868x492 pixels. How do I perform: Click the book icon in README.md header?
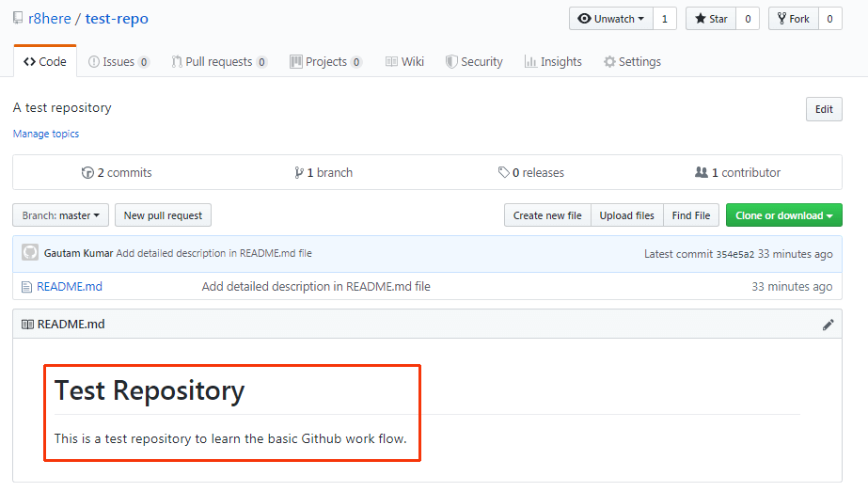tap(27, 325)
